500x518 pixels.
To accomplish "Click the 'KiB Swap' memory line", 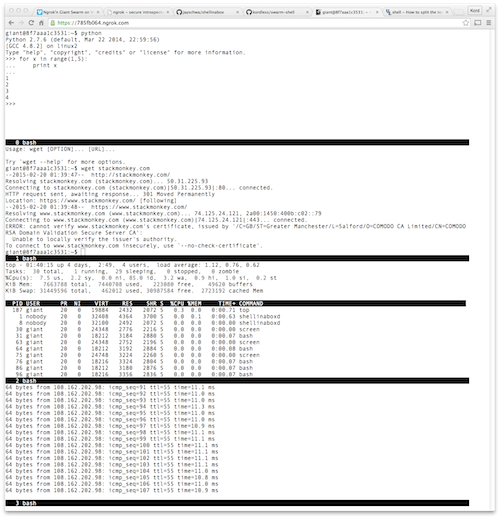I will (134, 291).
